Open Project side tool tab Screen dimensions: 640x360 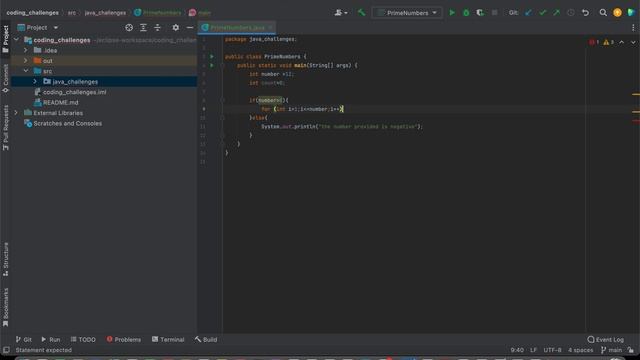(x=5, y=39)
